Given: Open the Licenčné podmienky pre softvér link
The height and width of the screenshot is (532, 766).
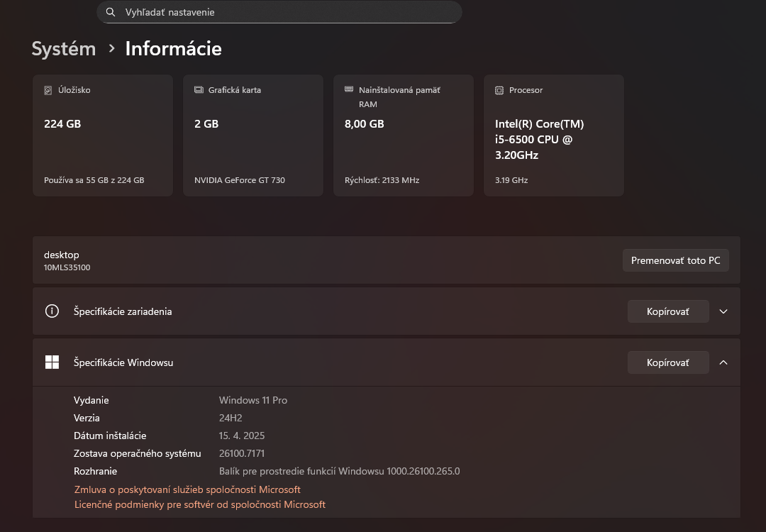Looking at the screenshot, I should click(x=199, y=504).
